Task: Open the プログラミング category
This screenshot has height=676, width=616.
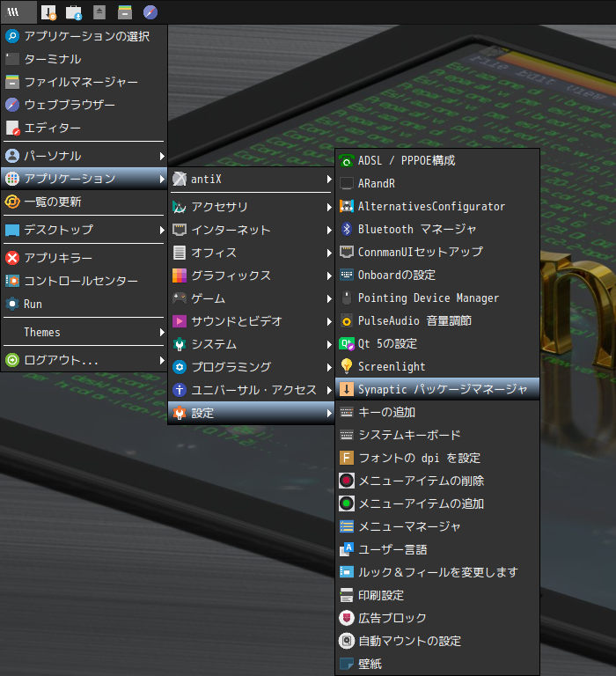Action: click(252, 367)
